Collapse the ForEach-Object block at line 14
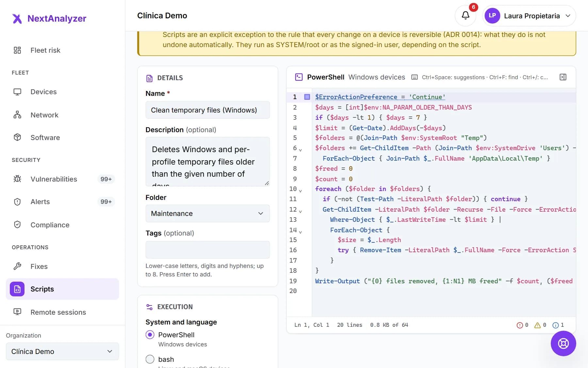The height and width of the screenshot is (368, 588). (x=300, y=232)
